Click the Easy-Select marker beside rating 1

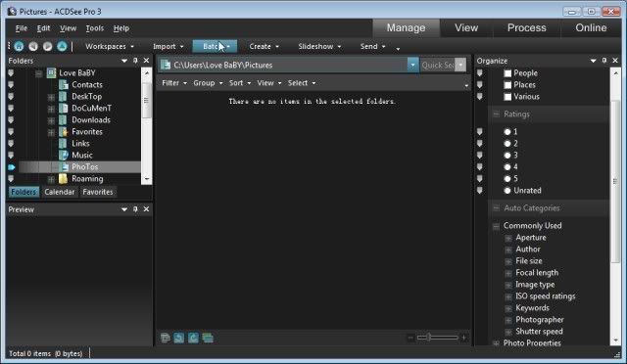point(480,131)
